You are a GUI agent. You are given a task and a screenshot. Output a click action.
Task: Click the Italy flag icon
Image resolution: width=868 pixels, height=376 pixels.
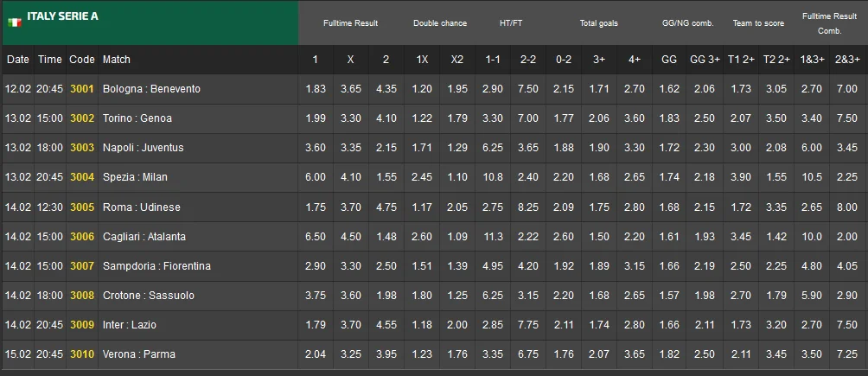pyautogui.click(x=15, y=21)
